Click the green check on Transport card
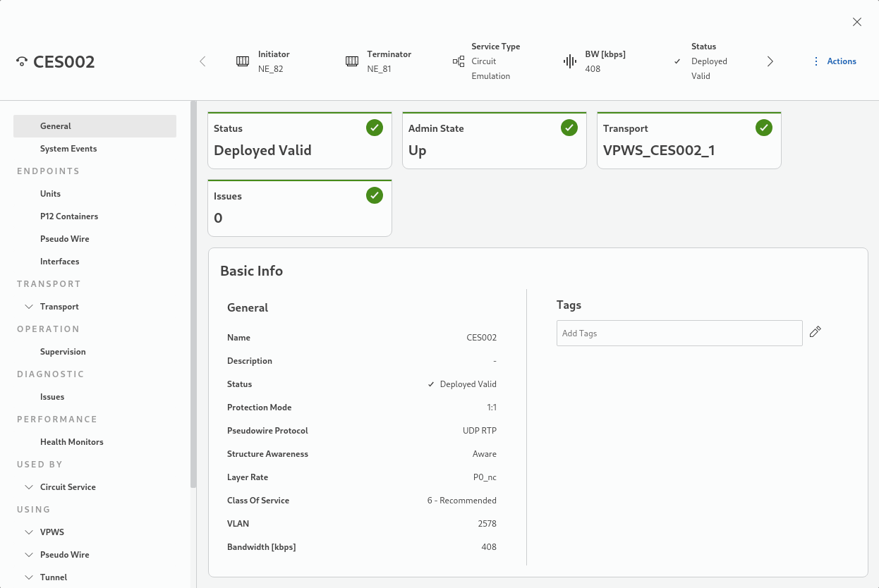 [764, 128]
